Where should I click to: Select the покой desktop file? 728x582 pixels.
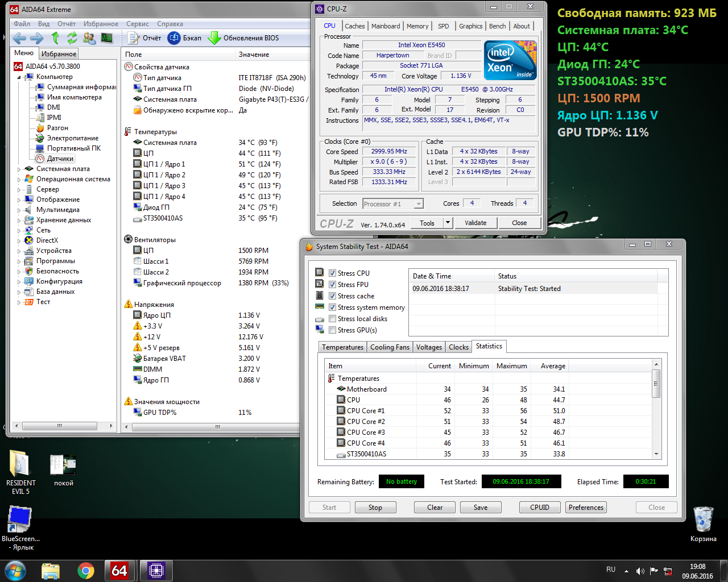[63, 471]
